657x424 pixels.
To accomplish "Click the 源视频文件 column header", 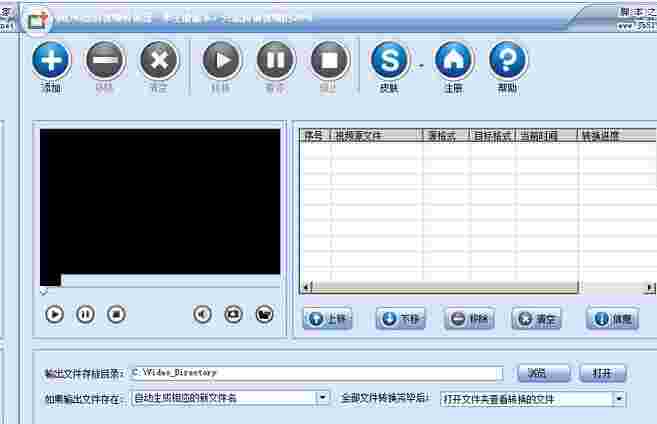I will click(x=377, y=135).
